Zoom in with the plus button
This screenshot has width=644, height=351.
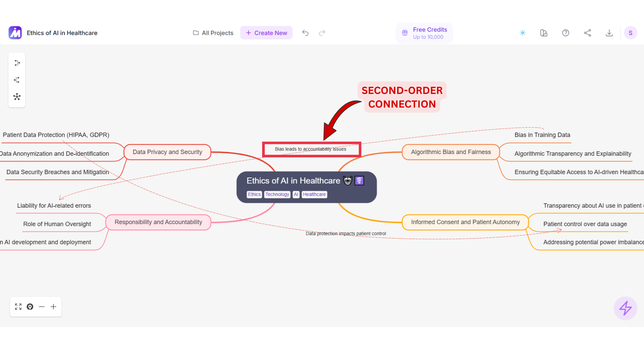(x=53, y=307)
